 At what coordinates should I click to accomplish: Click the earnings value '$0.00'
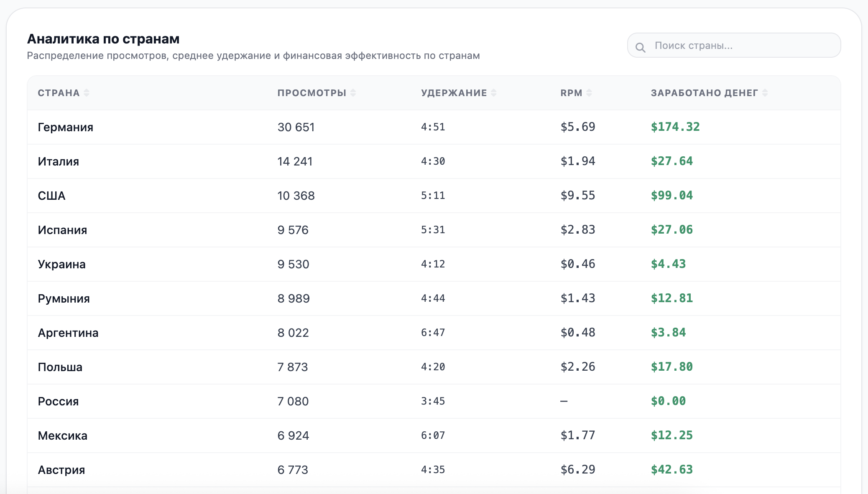click(x=668, y=401)
